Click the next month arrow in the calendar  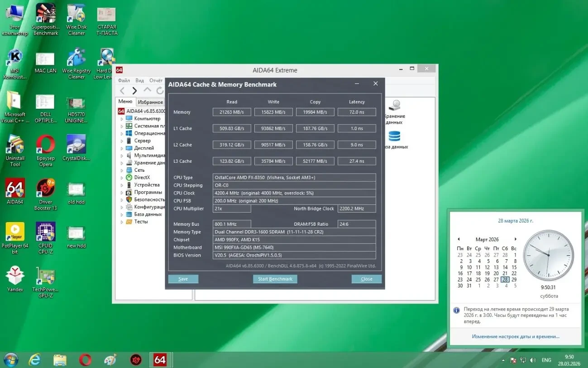point(516,239)
